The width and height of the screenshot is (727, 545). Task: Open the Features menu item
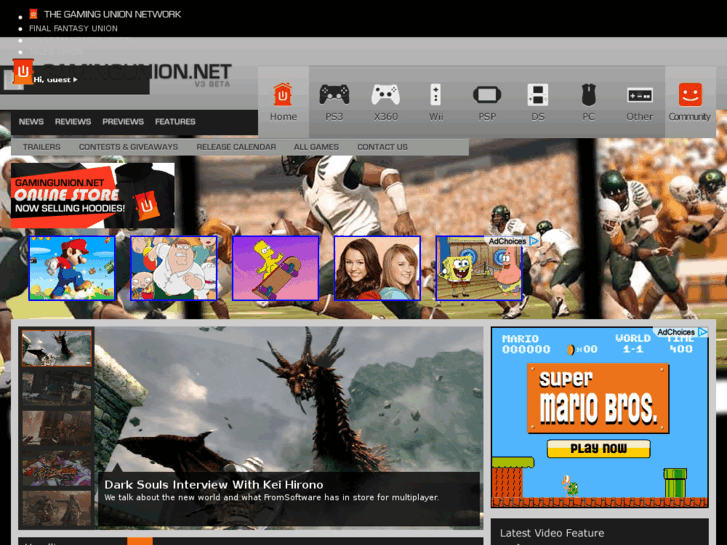175,122
